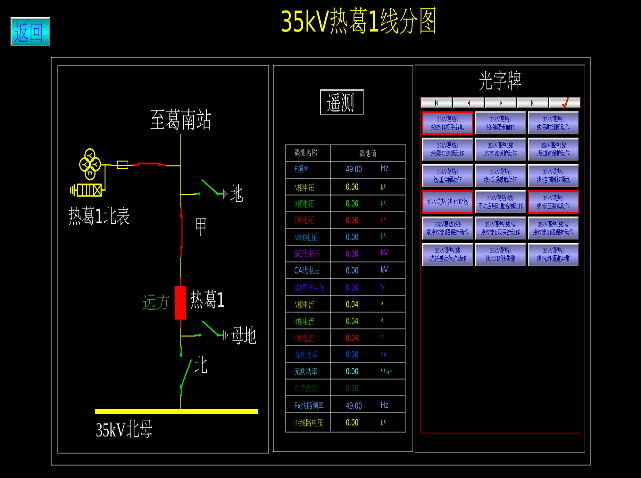Screen dimensions: 641x478
Task: Click the green B相电流 0.04 value
Action: point(352,321)
